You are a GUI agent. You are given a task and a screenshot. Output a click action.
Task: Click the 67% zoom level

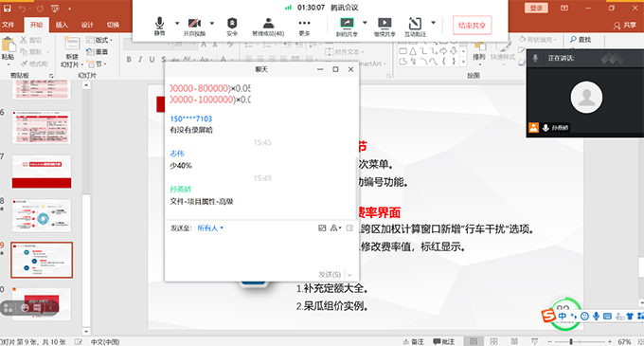click(624, 341)
